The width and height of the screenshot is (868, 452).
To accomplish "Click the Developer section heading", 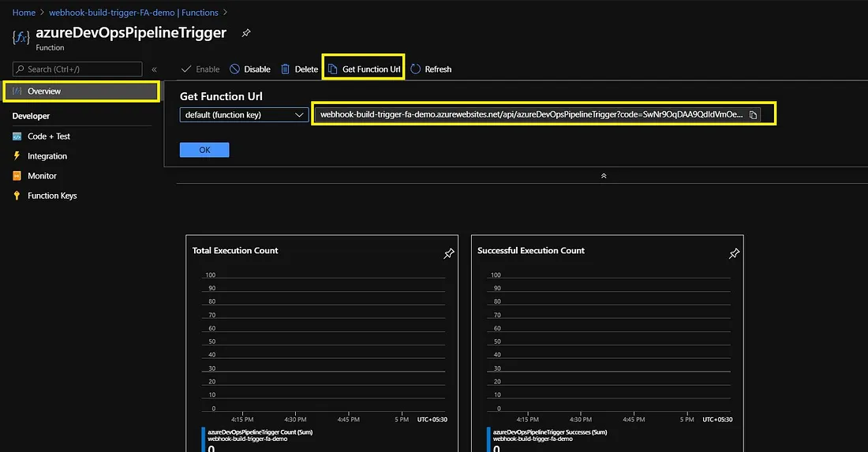I will click(x=31, y=116).
